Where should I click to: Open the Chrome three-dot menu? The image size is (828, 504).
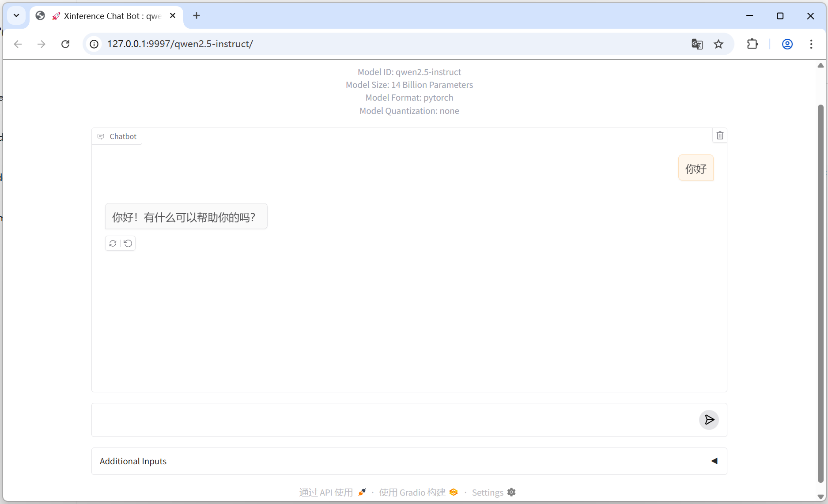[x=811, y=44]
